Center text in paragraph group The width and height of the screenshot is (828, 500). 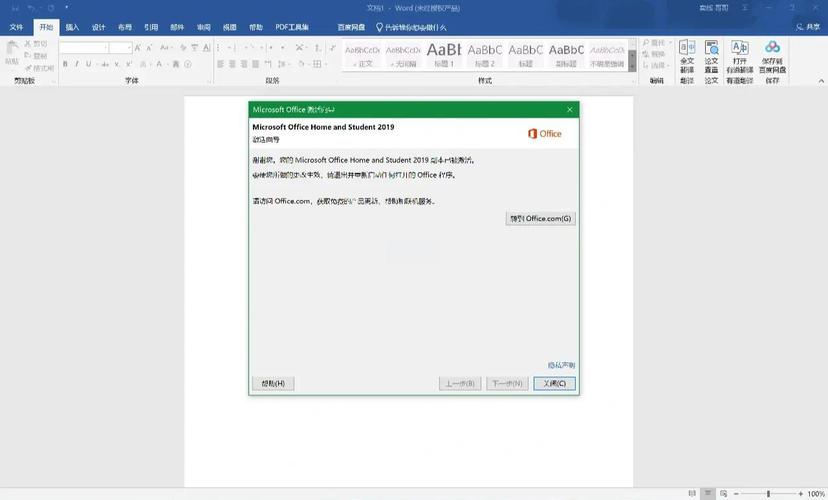(x=232, y=64)
